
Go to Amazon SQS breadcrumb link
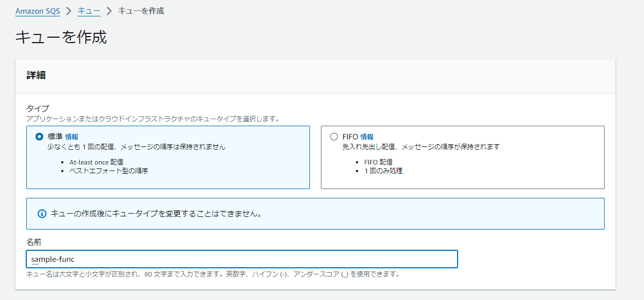click(38, 11)
